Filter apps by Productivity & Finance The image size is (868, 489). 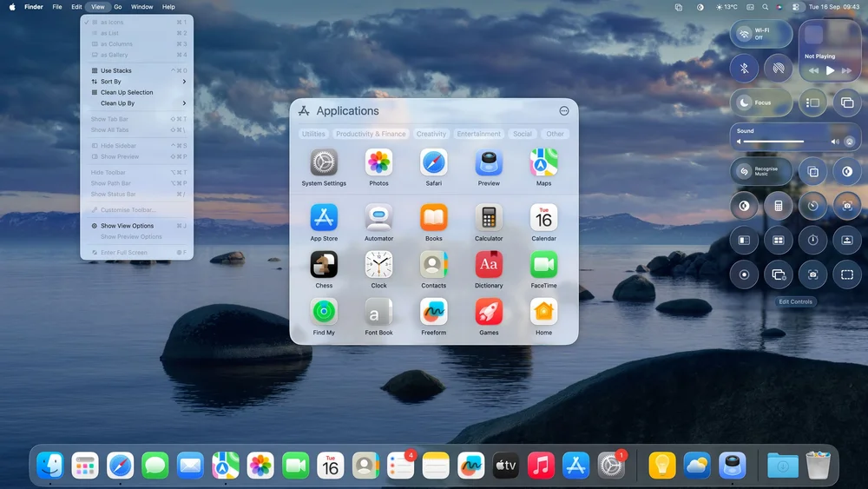pos(371,134)
